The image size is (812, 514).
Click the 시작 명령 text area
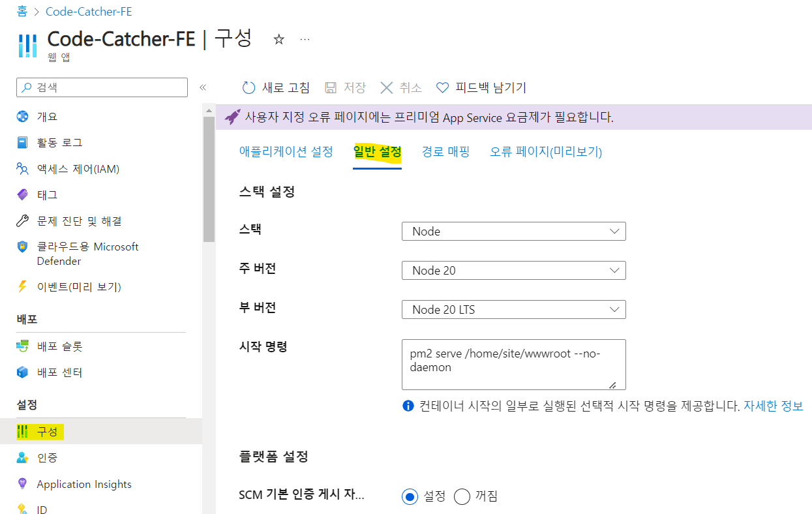513,365
